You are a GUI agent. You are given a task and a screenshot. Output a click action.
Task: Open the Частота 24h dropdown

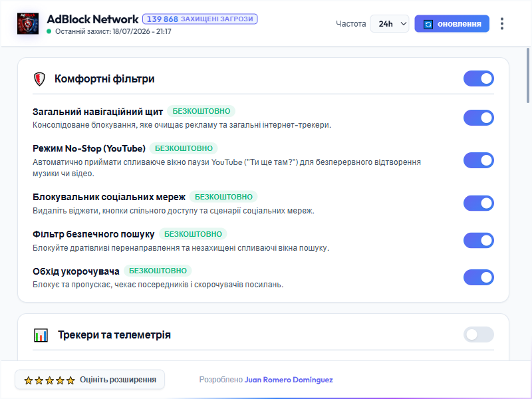[x=390, y=24]
